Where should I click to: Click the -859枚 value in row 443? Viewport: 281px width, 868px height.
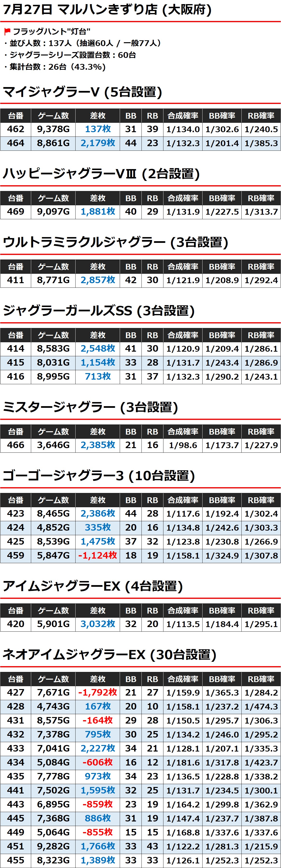click(98, 805)
